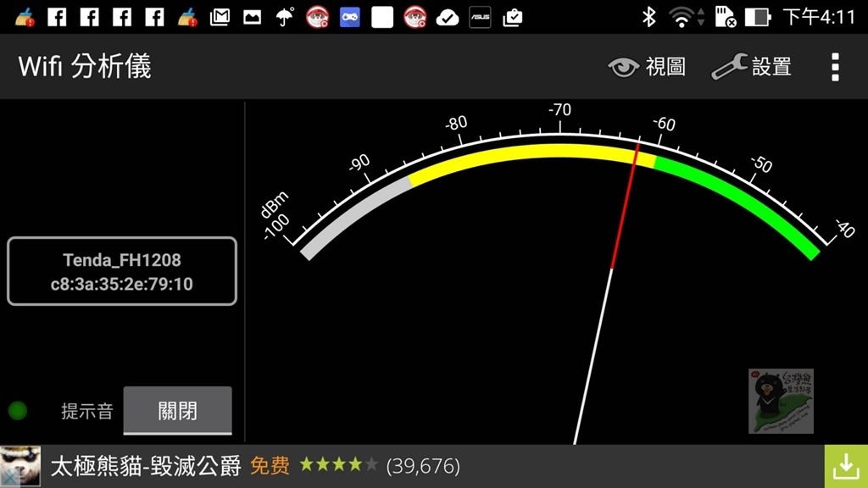This screenshot has width=868, height=488.
Task: Tap the download icon on the ad banner
Action: pyautogui.click(x=846, y=467)
